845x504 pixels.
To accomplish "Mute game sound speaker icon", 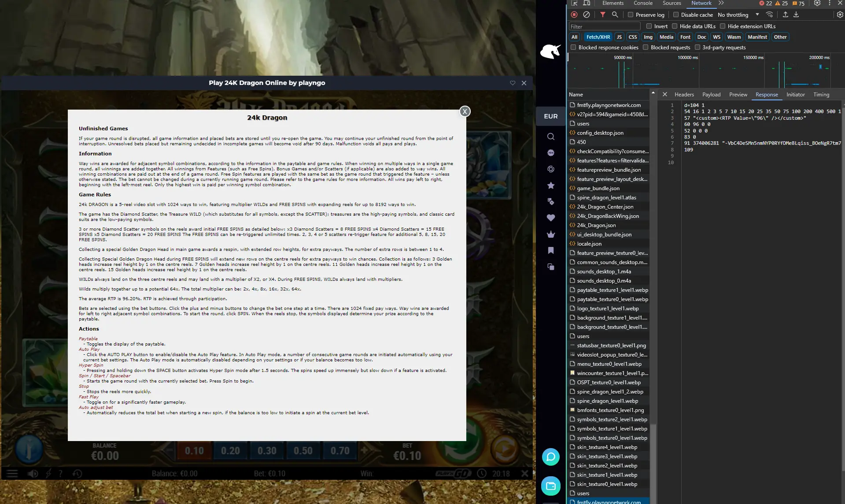I will tap(33, 474).
